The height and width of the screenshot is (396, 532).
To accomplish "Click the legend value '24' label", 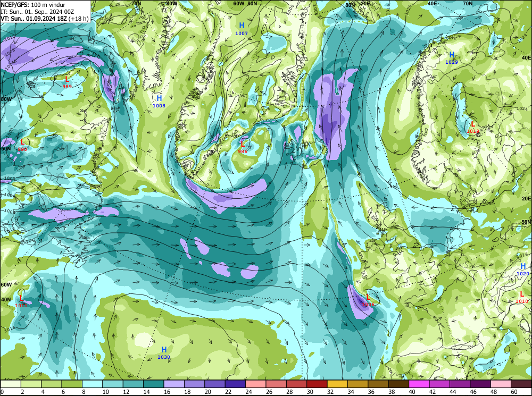I will point(248,392).
